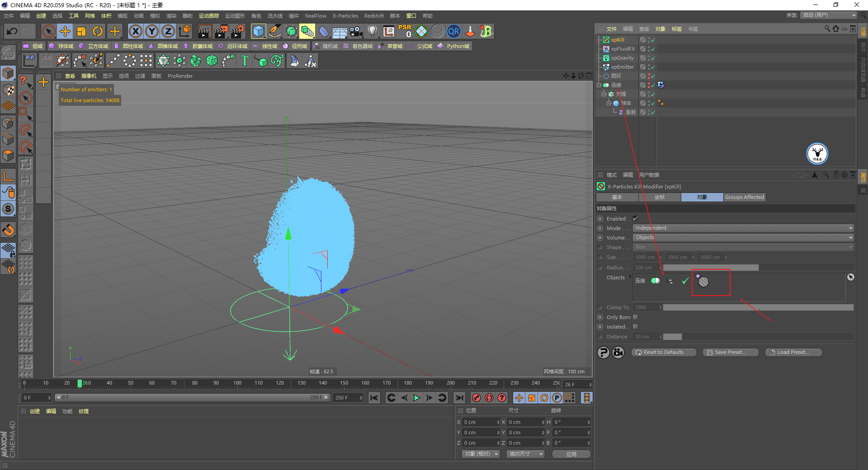
Task: Toggle xpGravity enable checkmark
Action: (x=653, y=58)
